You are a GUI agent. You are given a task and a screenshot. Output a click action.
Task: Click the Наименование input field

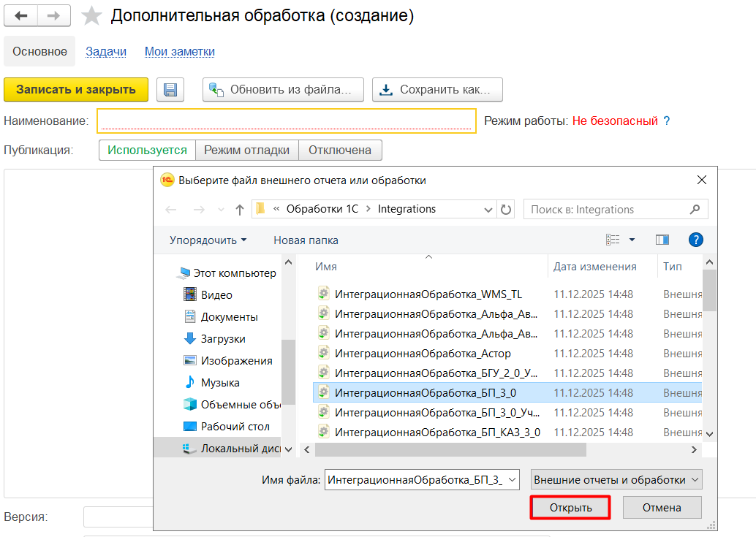tap(287, 121)
